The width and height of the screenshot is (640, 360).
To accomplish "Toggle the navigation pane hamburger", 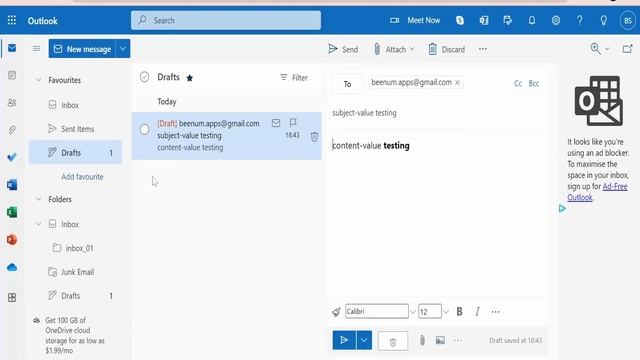I will [x=36, y=49].
